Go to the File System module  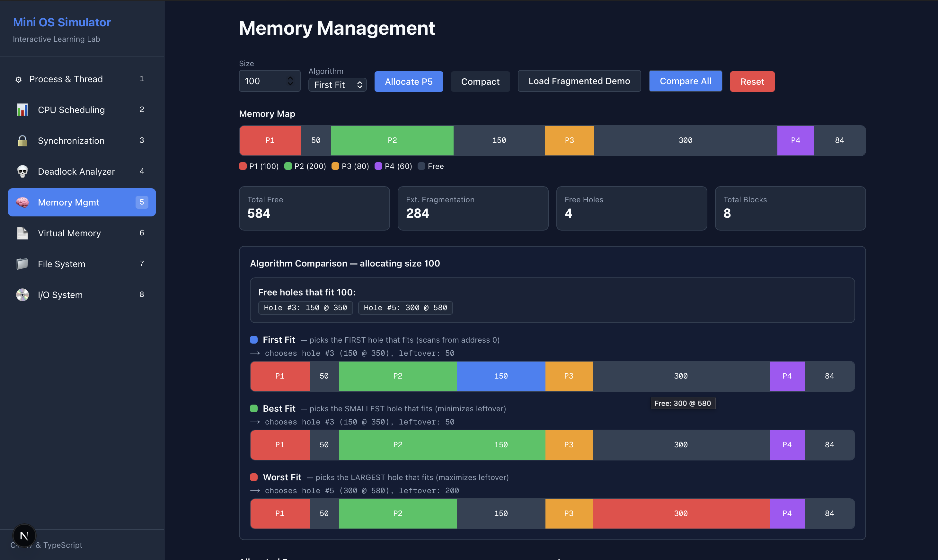62,264
